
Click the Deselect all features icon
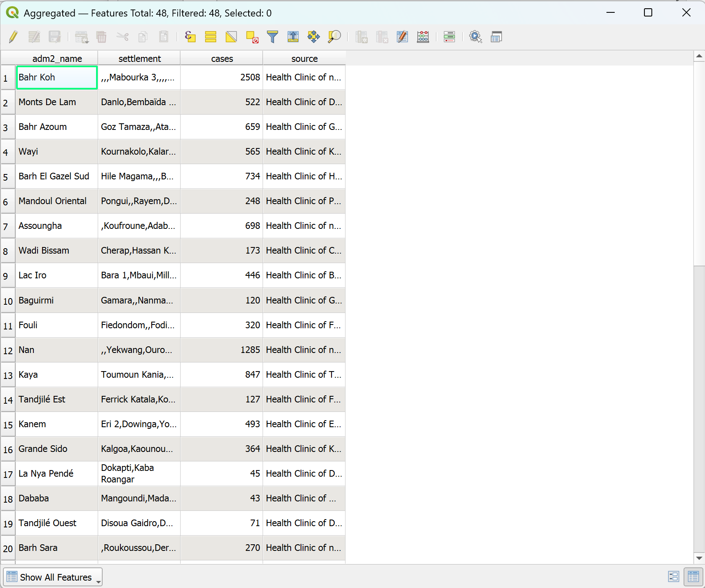point(252,37)
